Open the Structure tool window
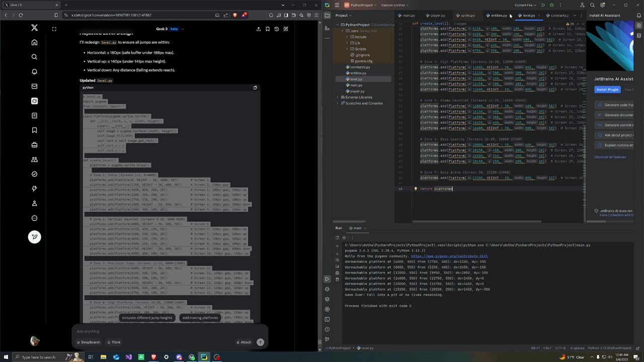Screen dimensions: 644x362 (327, 28)
